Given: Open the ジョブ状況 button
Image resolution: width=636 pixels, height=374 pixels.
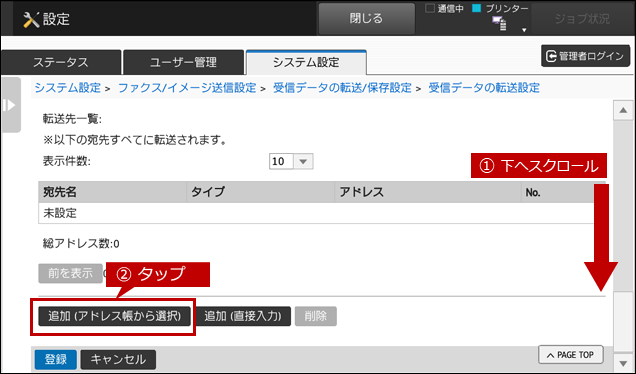Looking at the screenshot, I should point(582,19).
